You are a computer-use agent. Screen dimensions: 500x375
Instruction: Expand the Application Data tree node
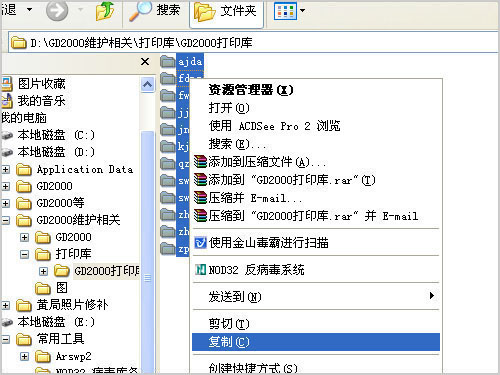pyautogui.click(x=6, y=169)
